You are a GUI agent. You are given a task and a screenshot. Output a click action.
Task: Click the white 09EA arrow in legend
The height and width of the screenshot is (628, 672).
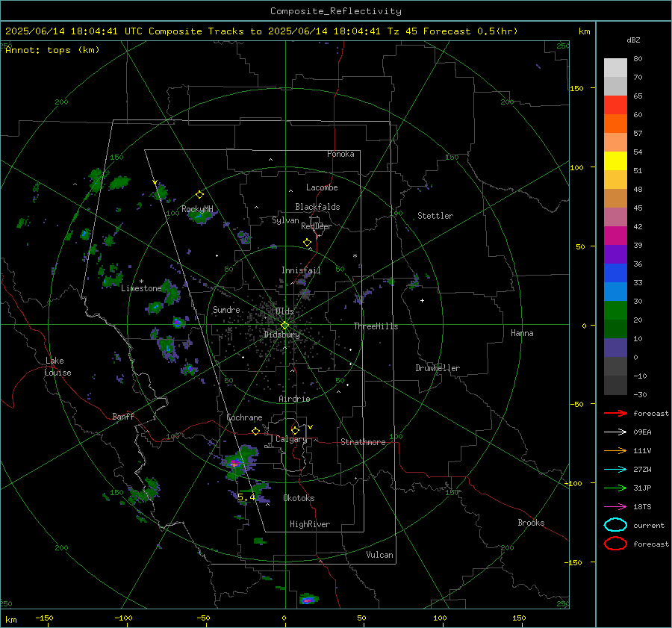tap(615, 432)
